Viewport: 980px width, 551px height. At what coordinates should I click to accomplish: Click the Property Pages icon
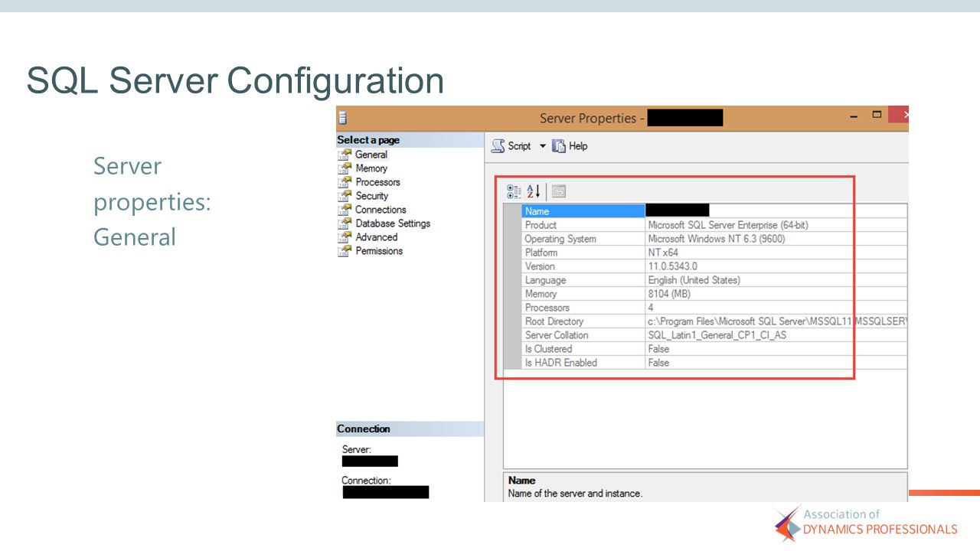pyautogui.click(x=558, y=191)
